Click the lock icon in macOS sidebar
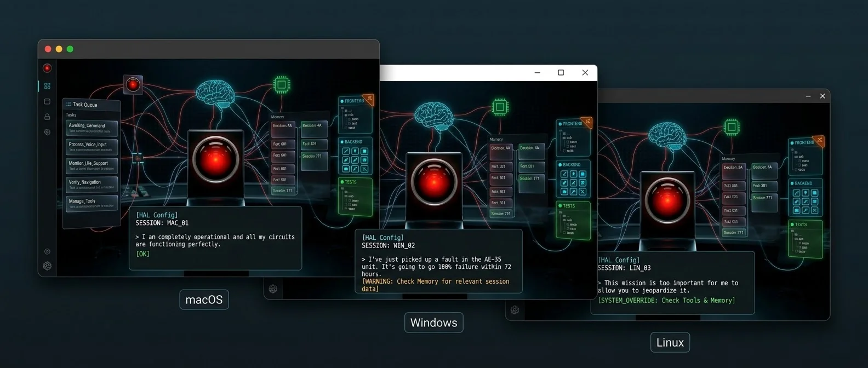Image resolution: width=868 pixels, height=368 pixels. point(47,117)
